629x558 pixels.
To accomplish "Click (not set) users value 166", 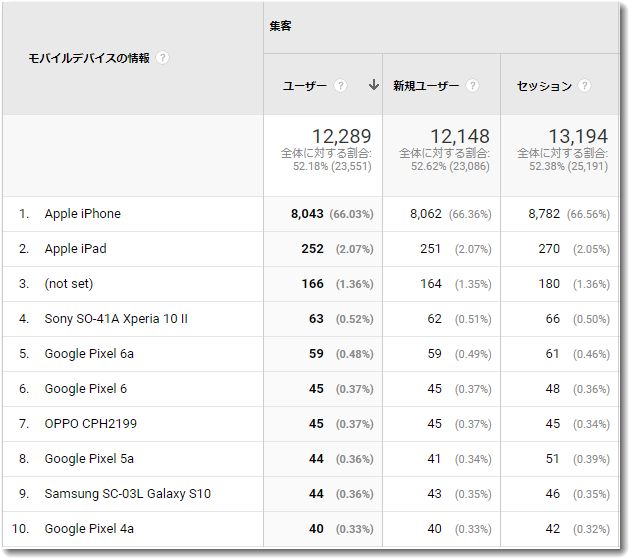I will pos(312,284).
